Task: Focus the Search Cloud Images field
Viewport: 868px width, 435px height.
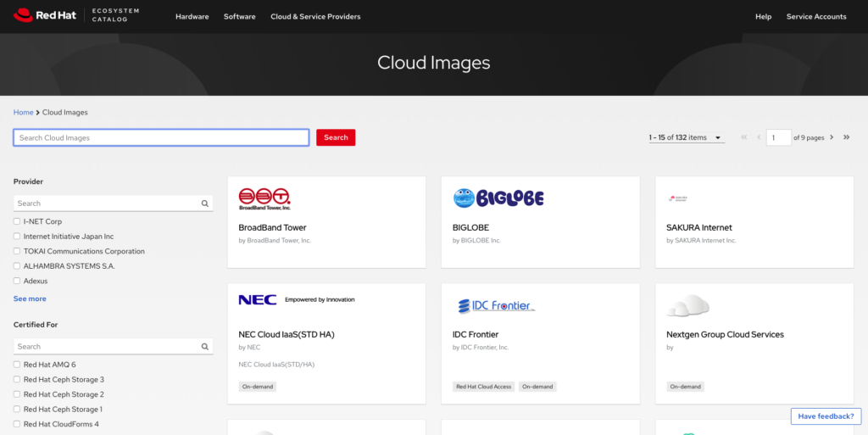Action: pyautogui.click(x=161, y=138)
